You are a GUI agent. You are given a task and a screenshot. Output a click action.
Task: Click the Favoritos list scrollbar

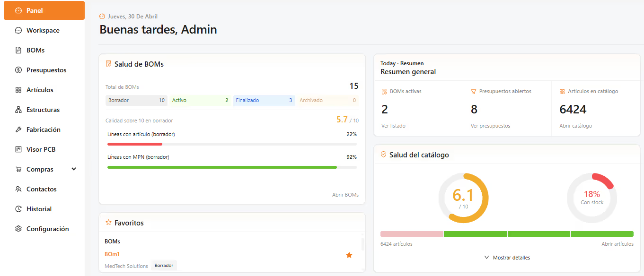[x=363, y=244]
